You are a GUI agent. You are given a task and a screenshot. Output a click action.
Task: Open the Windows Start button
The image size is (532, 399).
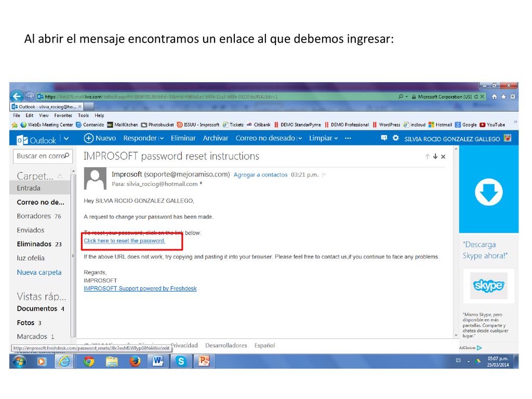point(19,362)
